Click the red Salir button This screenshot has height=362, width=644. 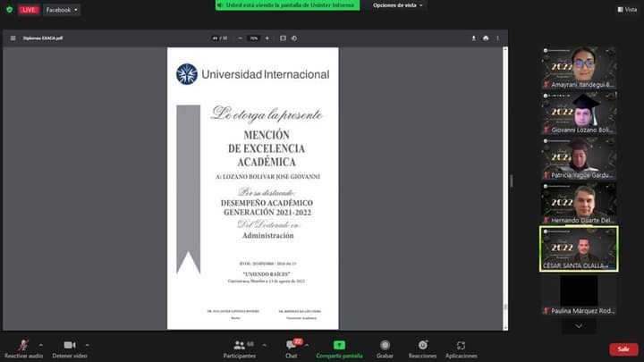pos(623,349)
